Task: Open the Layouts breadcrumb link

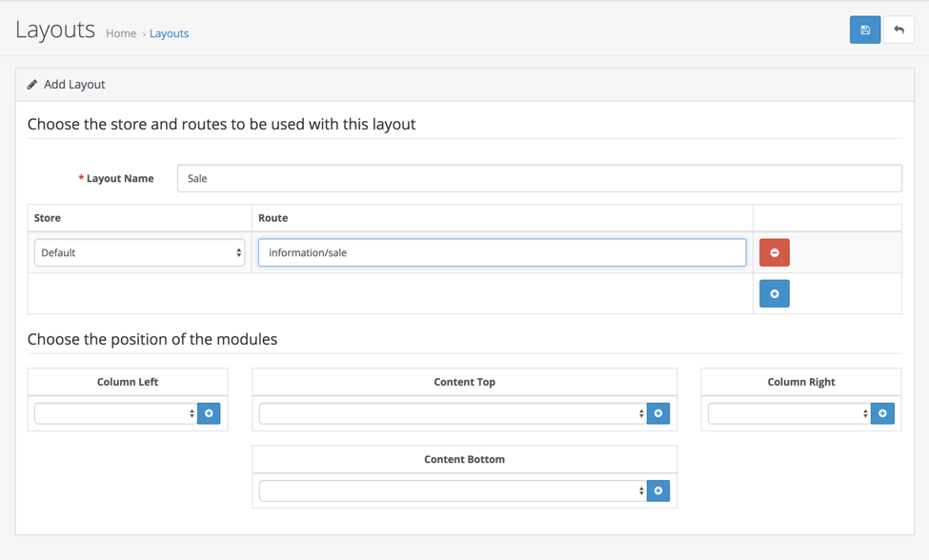Action: coord(169,33)
